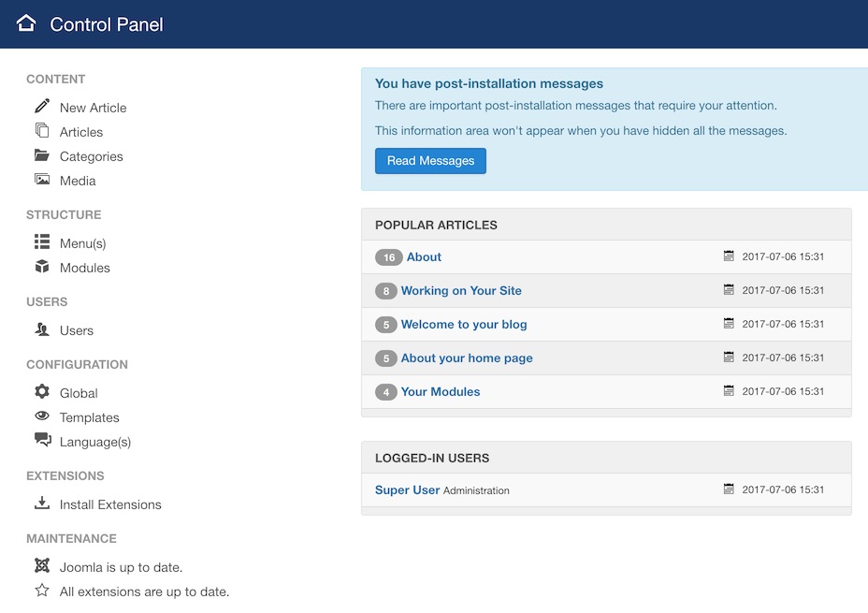
Task: Click the Modules cube icon
Action: point(42,267)
